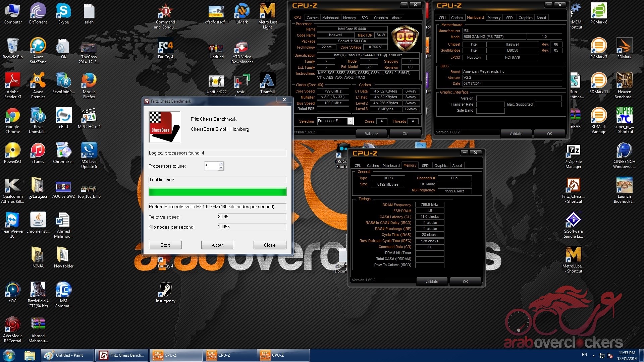
Task: Click the About button in Fritz Chess Benchmark
Action: click(x=217, y=245)
